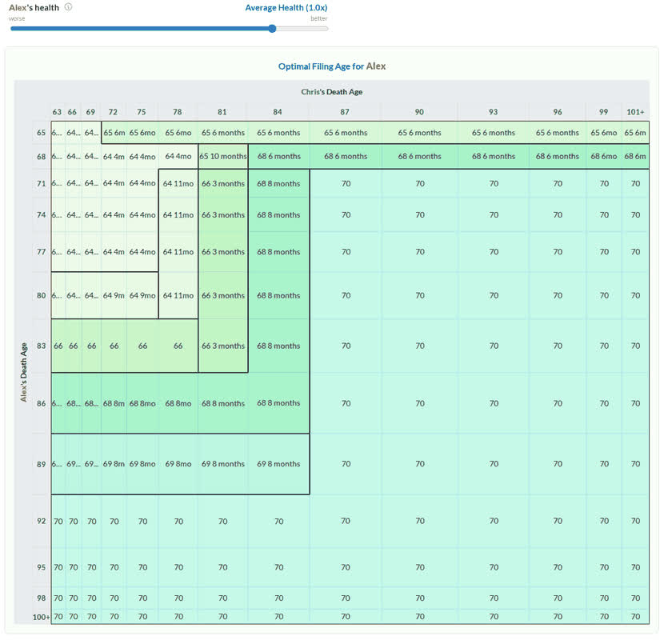The image size is (672, 640).
Task: Click '65 6 months' cell in row 65, column 87
Action: (x=346, y=133)
